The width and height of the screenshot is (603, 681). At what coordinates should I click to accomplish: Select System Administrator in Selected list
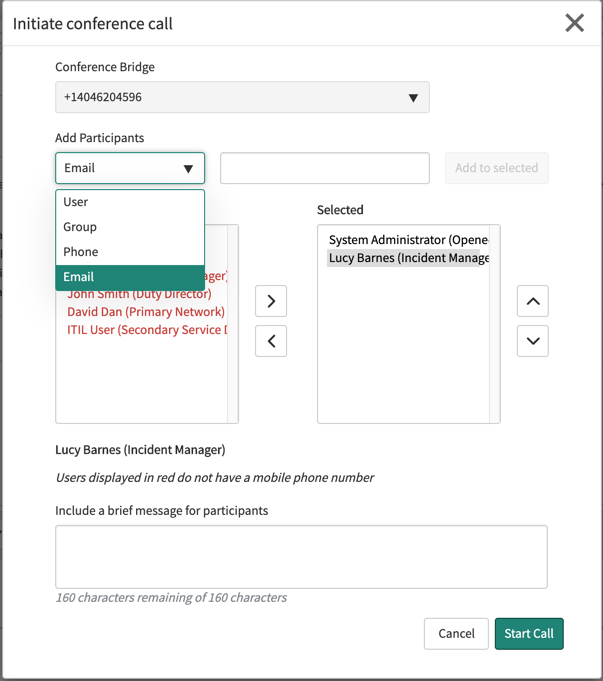pyautogui.click(x=408, y=240)
